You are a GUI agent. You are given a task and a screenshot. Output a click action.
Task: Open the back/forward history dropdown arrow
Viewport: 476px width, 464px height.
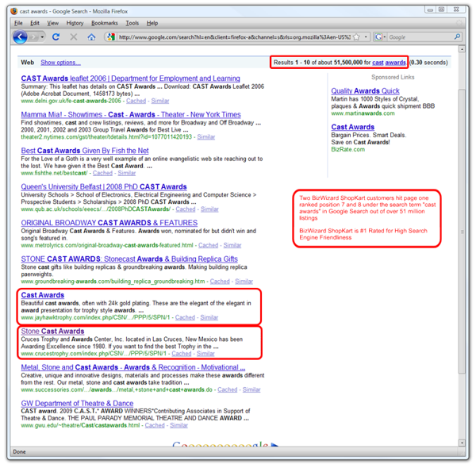[42, 37]
